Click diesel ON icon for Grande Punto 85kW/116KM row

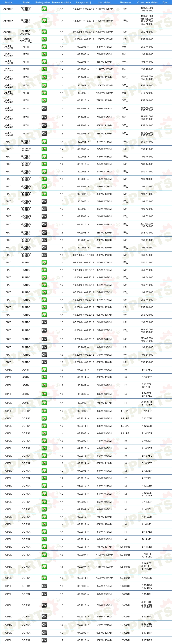44,255
